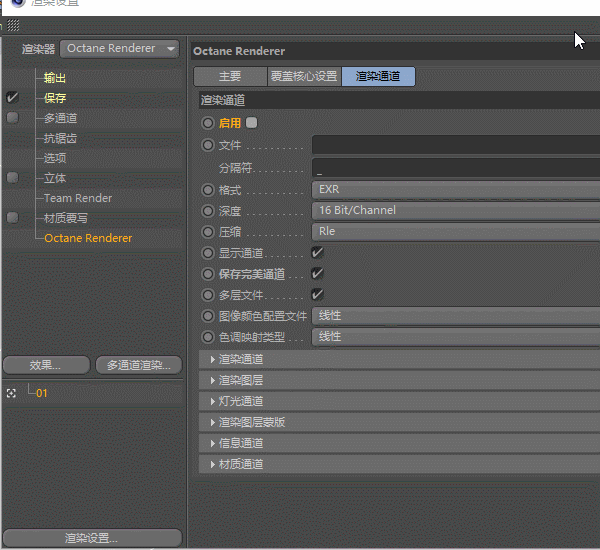Viewport: 600px width, 550px height.
Task: Click the 分隔符 input field
Action: point(456,167)
